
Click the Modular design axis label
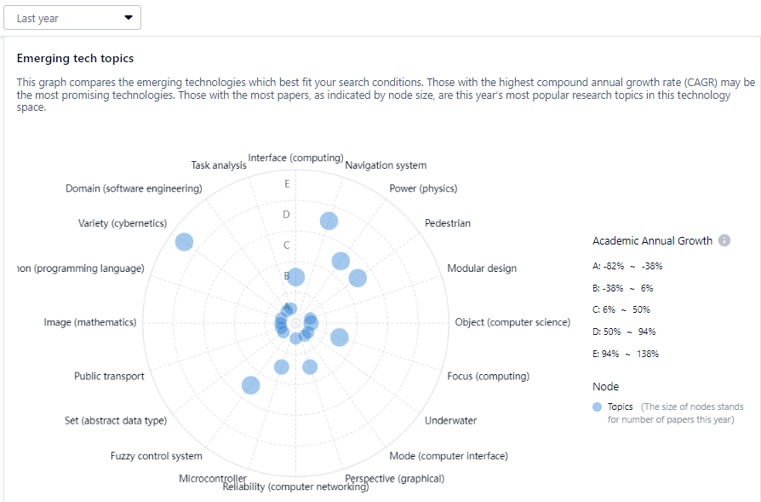(x=482, y=268)
